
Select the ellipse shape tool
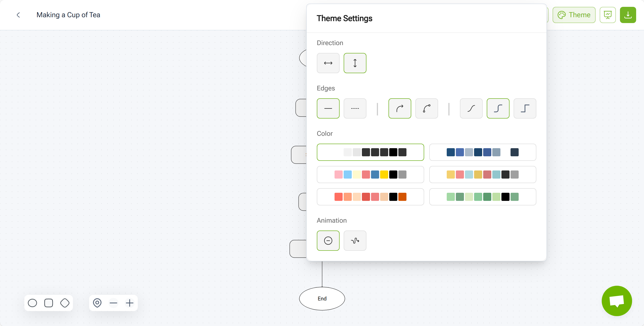point(32,303)
